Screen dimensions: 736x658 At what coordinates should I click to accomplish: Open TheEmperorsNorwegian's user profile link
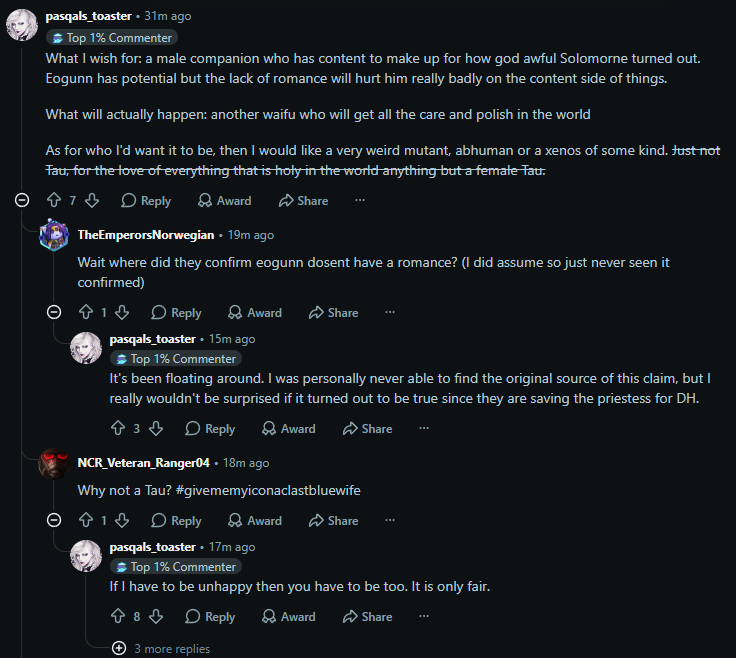click(146, 235)
